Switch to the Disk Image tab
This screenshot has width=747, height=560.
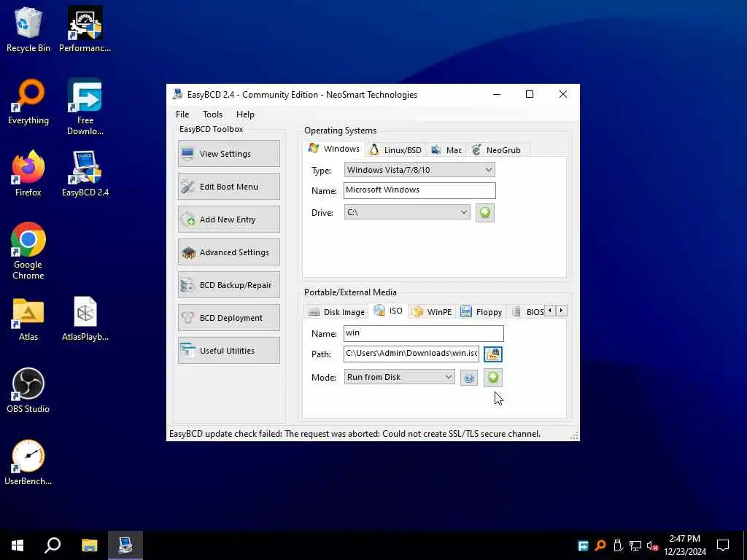pos(336,312)
